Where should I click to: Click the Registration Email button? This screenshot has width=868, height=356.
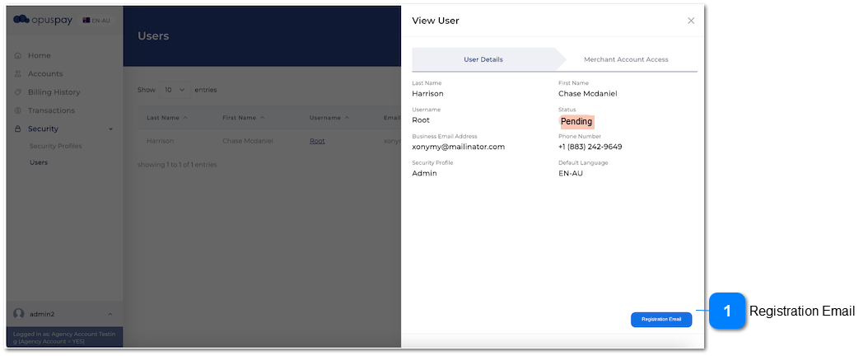pyautogui.click(x=661, y=319)
